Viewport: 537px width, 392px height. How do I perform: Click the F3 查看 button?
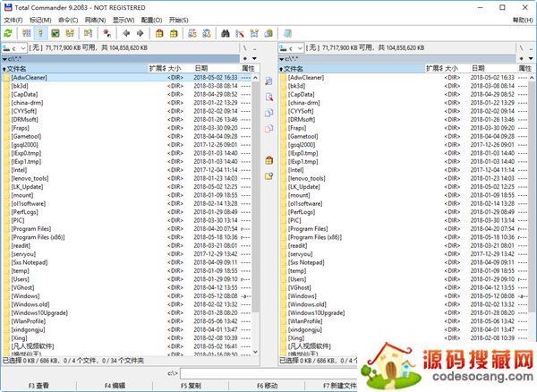[38, 386]
